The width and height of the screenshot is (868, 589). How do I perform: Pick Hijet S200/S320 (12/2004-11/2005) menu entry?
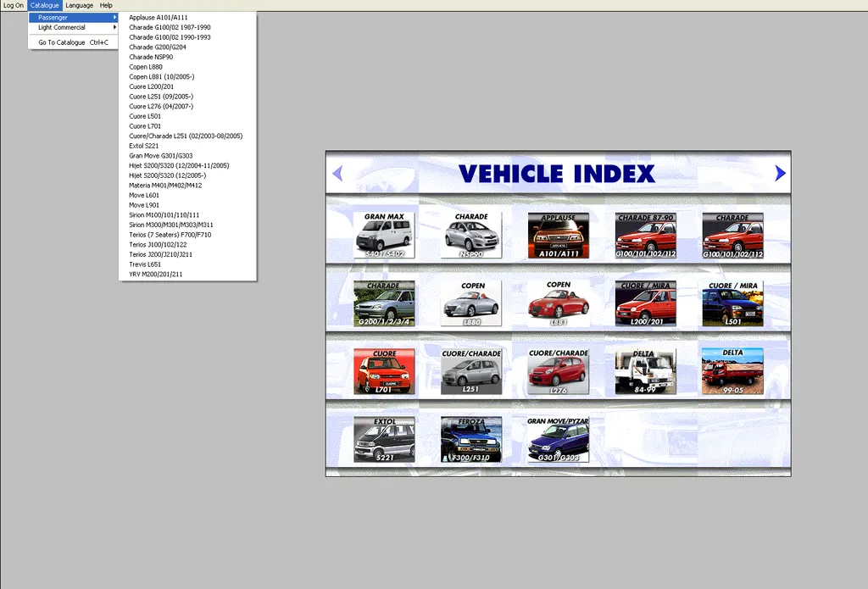[187, 166]
